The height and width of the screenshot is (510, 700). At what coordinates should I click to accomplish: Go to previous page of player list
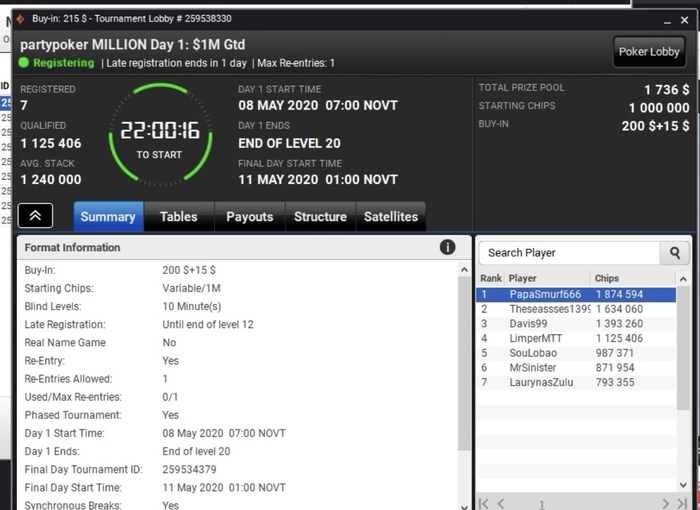click(x=501, y=504)
